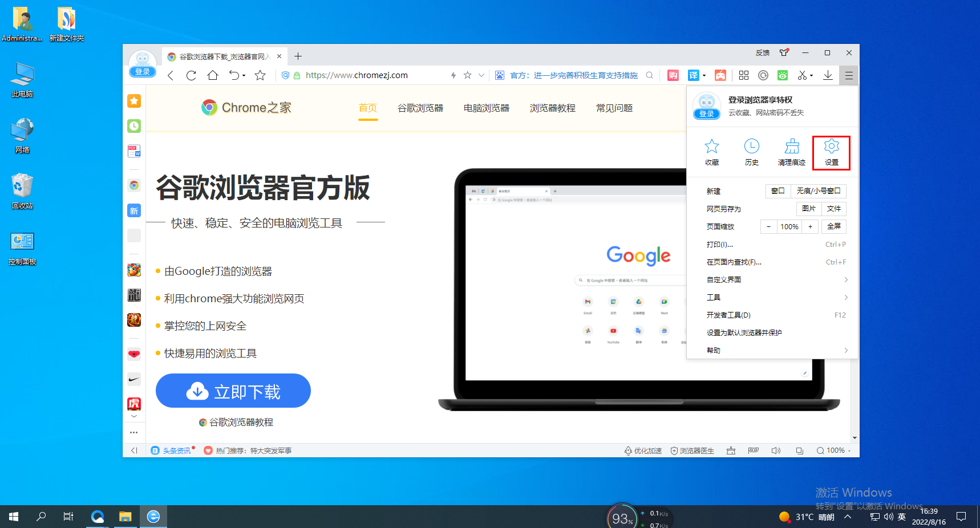Open sidebar orange star favorites icon
Screen dimensions: 980x528
(x=134, y=101)
